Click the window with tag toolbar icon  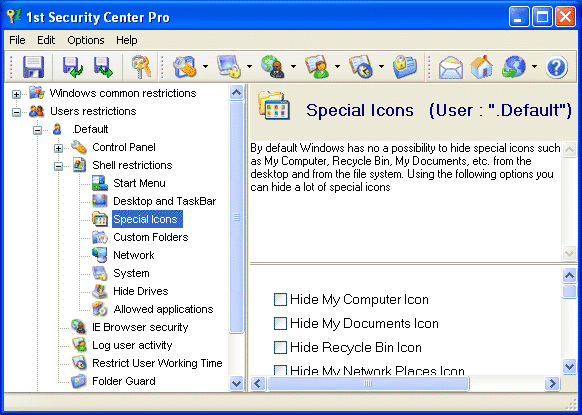point(184,67)
